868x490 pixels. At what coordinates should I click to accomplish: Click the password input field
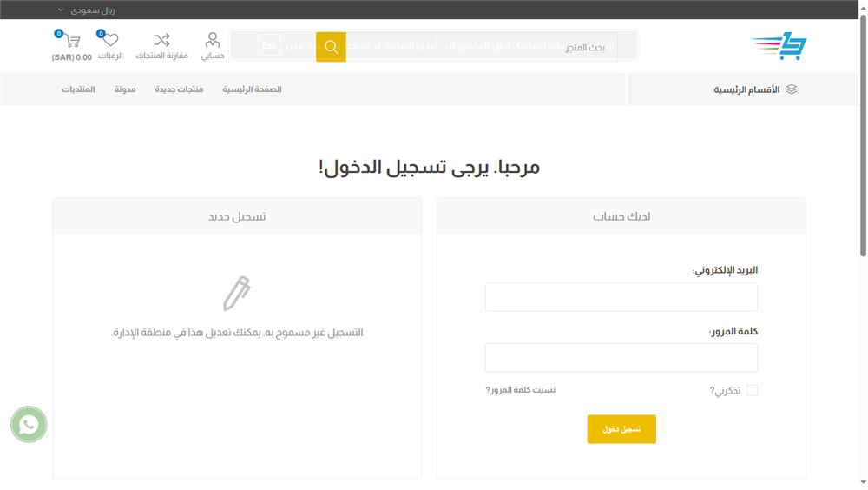pyautogui.click(x=621, y=358)
